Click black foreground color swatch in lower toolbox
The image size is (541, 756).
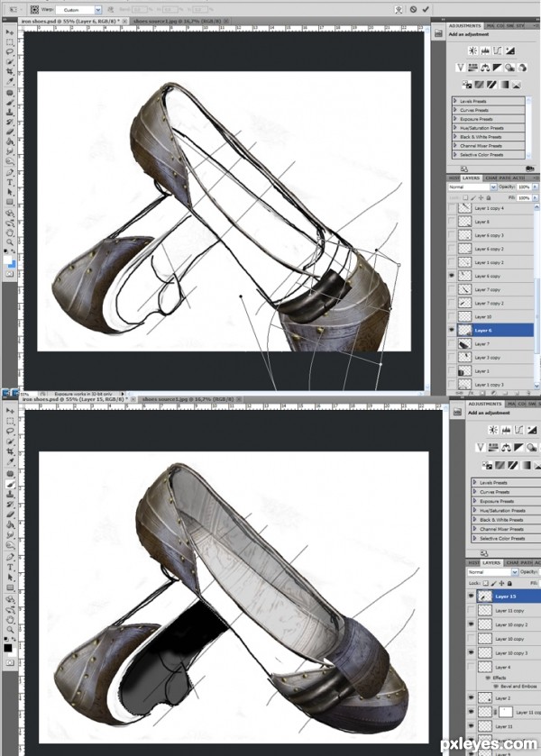[x=8, y=648]
